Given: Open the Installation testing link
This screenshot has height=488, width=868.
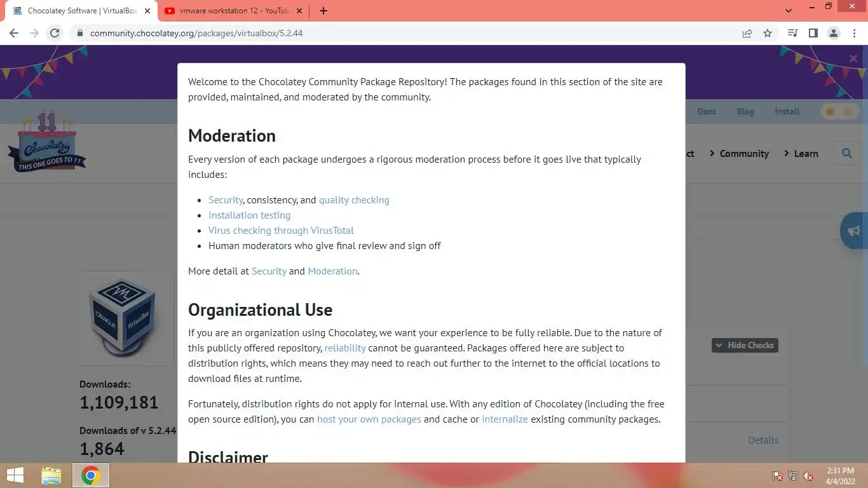Looking at the screenshot, I should pos(249,215).
